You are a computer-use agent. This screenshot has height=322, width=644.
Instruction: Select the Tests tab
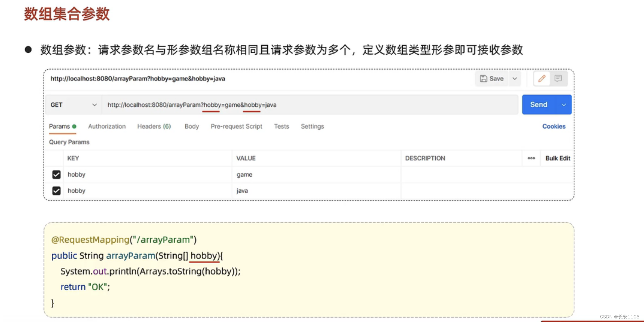(281, 126)
